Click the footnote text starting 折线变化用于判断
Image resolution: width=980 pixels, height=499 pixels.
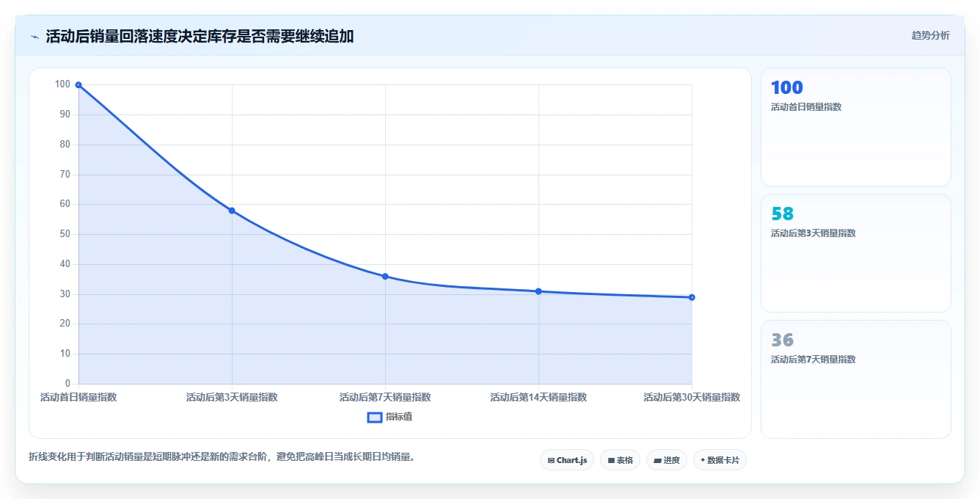(x=223, y=456)
